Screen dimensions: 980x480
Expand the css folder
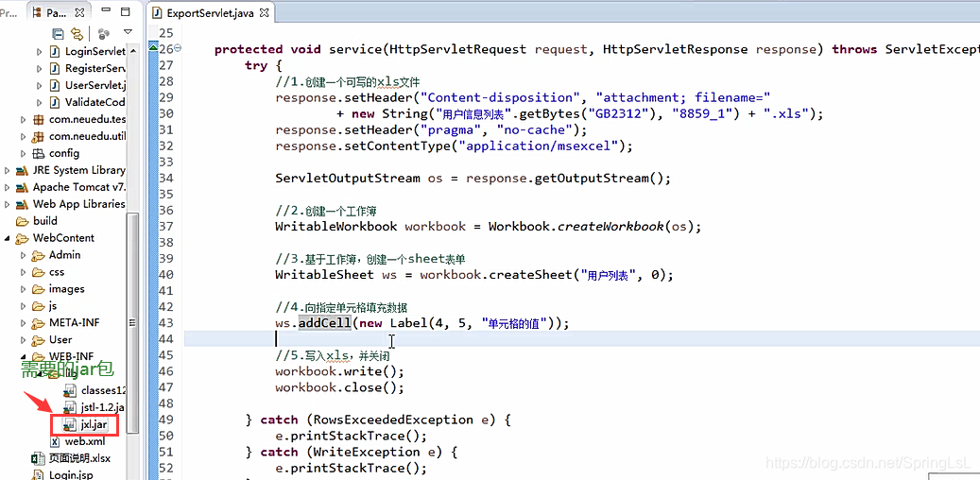[23, 272]
